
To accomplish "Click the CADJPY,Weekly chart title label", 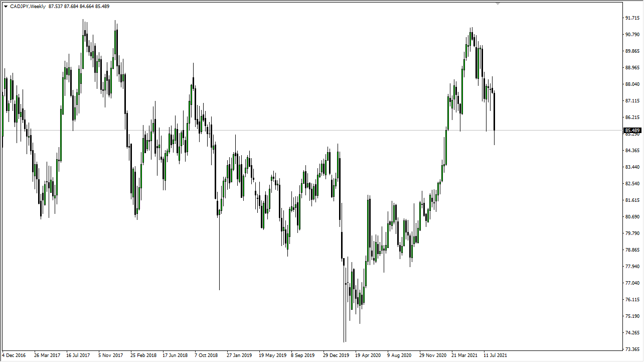I will coord(28,6).
